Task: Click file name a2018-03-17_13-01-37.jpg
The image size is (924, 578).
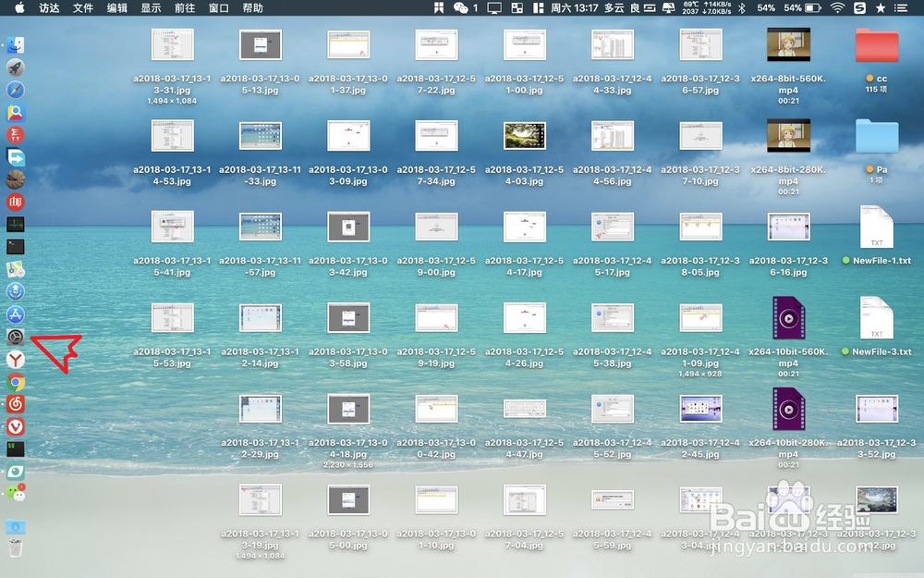Action: pos(348,84)
